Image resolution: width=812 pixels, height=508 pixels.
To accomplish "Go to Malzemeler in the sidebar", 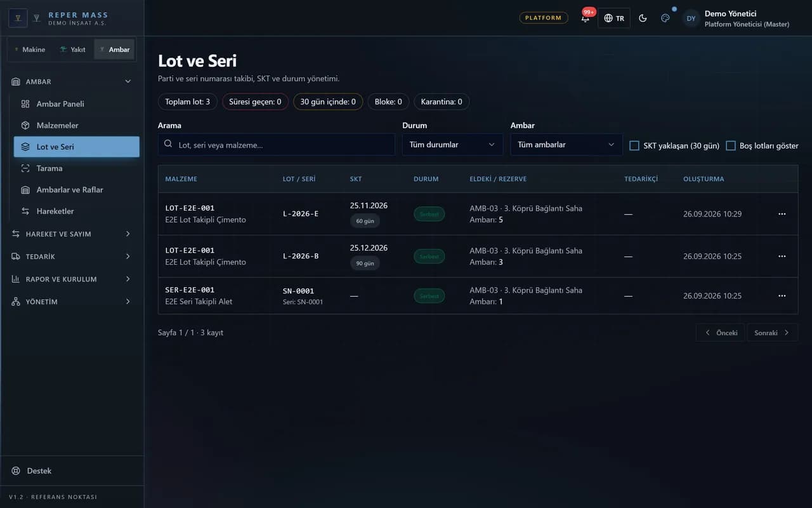I will coord(76,125).
